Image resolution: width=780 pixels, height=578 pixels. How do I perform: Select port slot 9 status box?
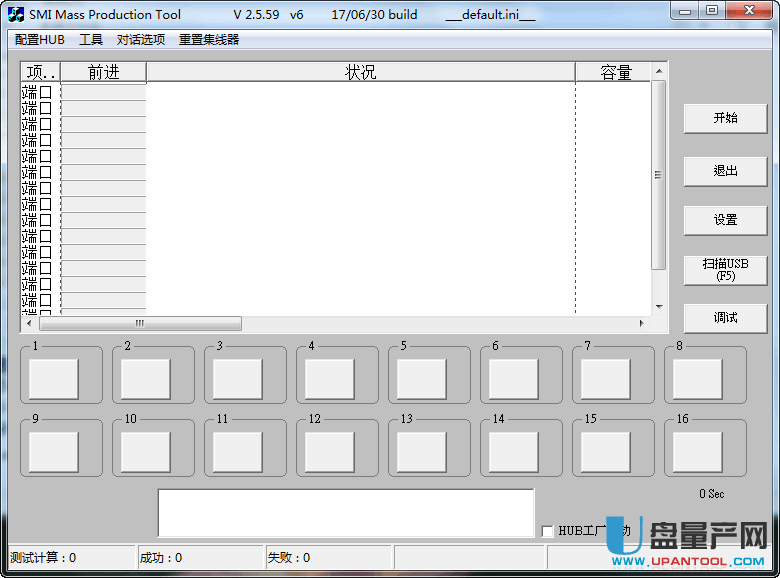54,451
